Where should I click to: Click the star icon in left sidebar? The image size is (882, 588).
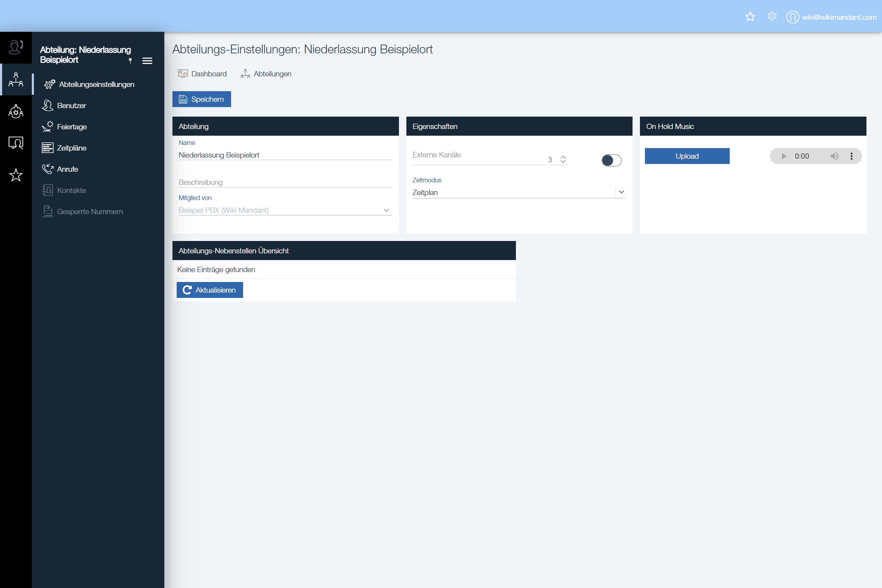pos(16,175)
